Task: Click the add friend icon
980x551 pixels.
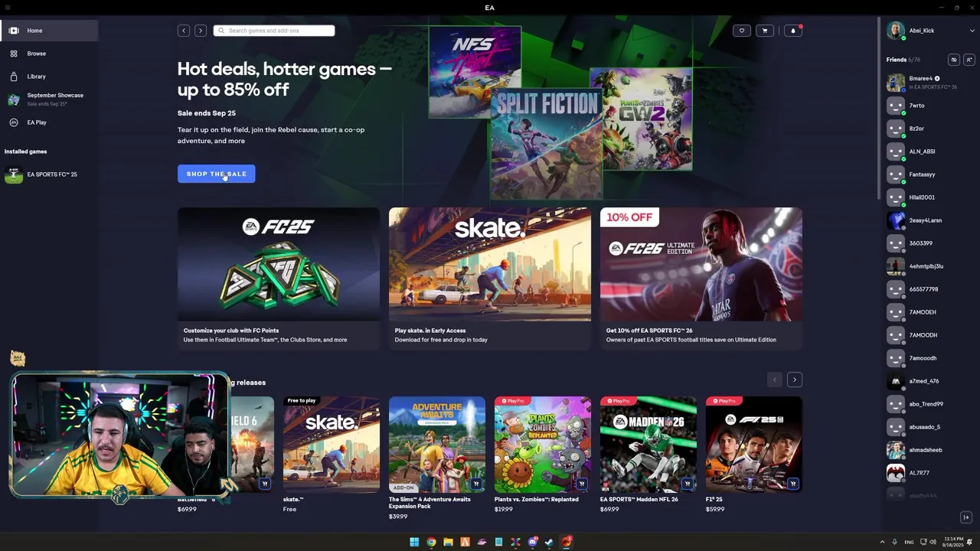Action: [969, 60]
